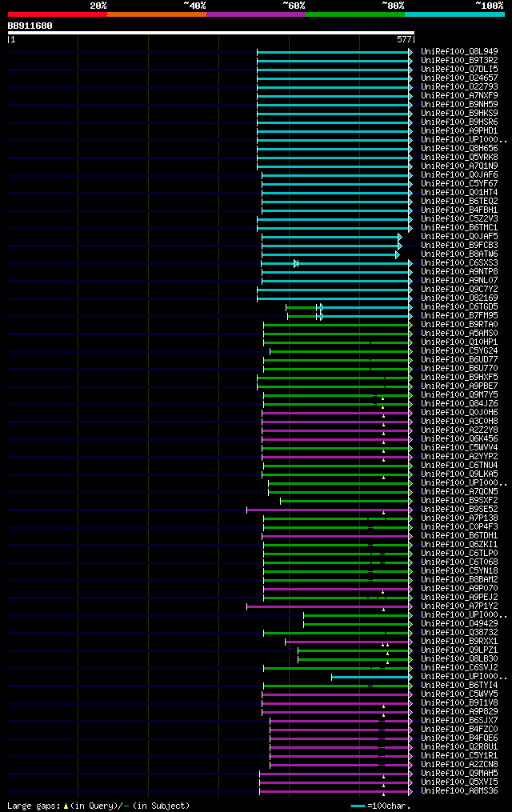Viewport: 512px width, 812px height.
Task: Click UniRef100_A7Q1N9 label
Action: pos(459,166)
